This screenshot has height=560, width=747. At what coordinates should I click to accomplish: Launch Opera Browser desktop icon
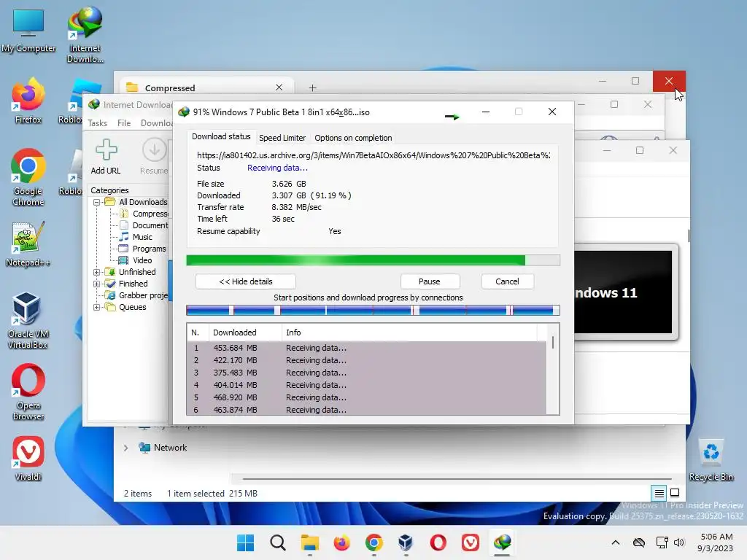click(x=28, y=392)
